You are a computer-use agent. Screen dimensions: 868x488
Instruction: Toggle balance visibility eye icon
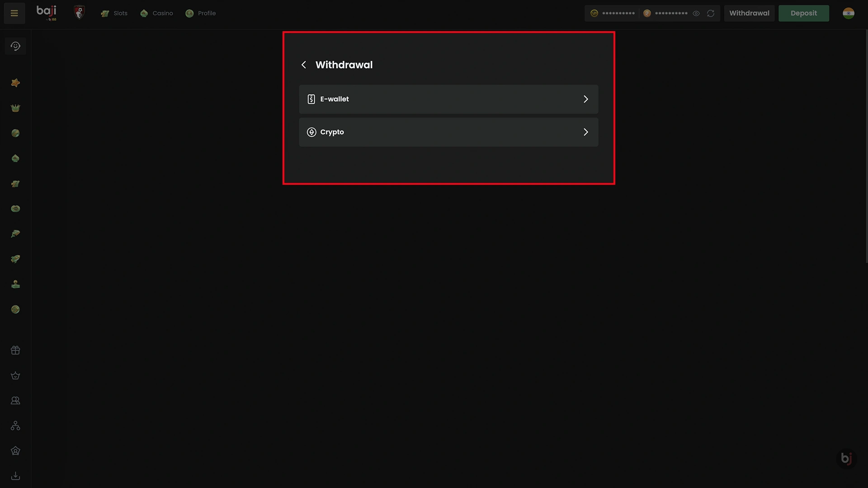[x=696, y=14]
